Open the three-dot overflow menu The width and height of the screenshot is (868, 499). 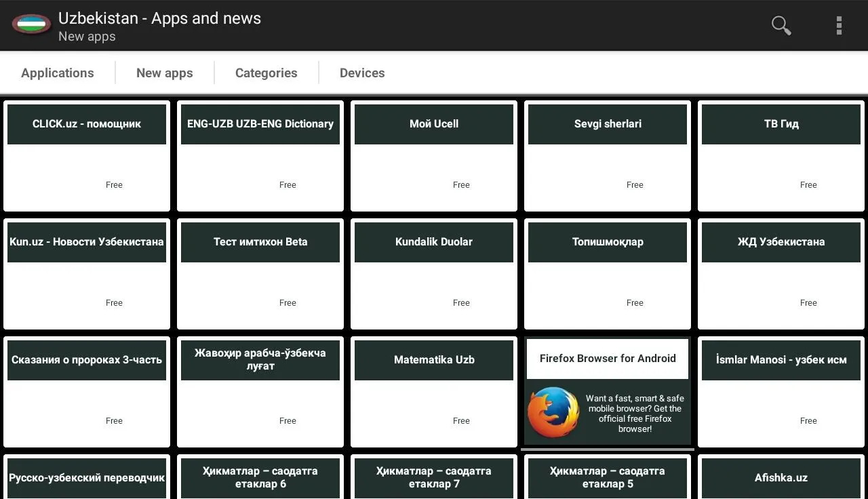coord(839,26)
